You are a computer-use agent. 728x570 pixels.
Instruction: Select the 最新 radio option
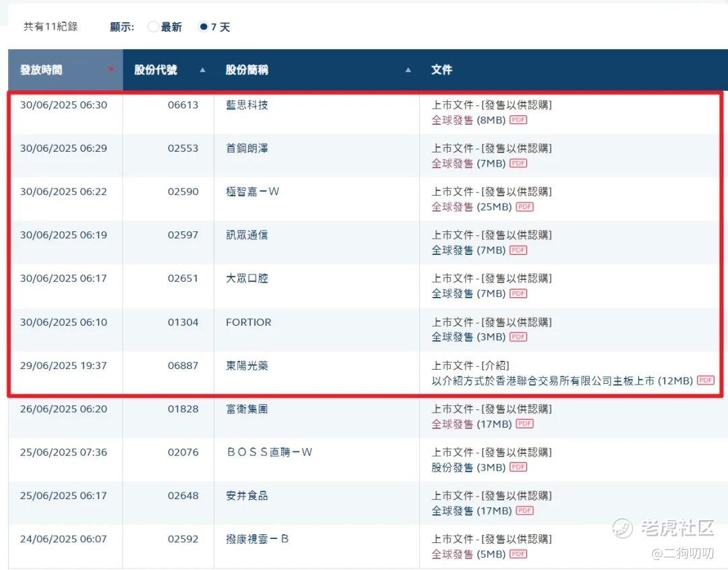click(153, 27)
